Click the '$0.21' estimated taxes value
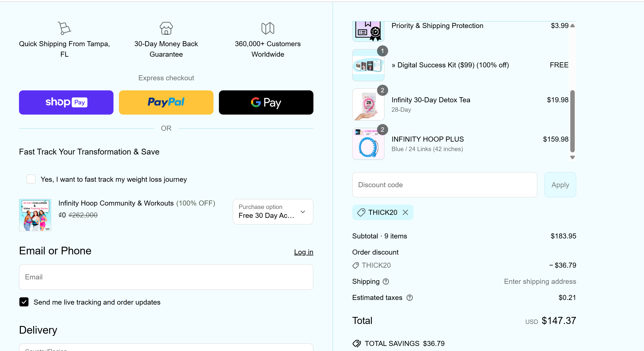 pyautogui.click(x=567, y=298)
